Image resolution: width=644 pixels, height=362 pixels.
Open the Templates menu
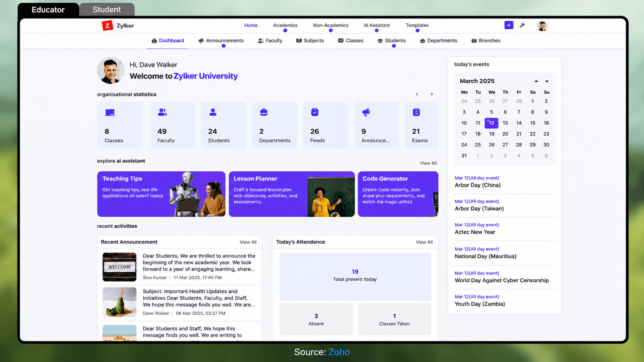[x=417, y=25]
